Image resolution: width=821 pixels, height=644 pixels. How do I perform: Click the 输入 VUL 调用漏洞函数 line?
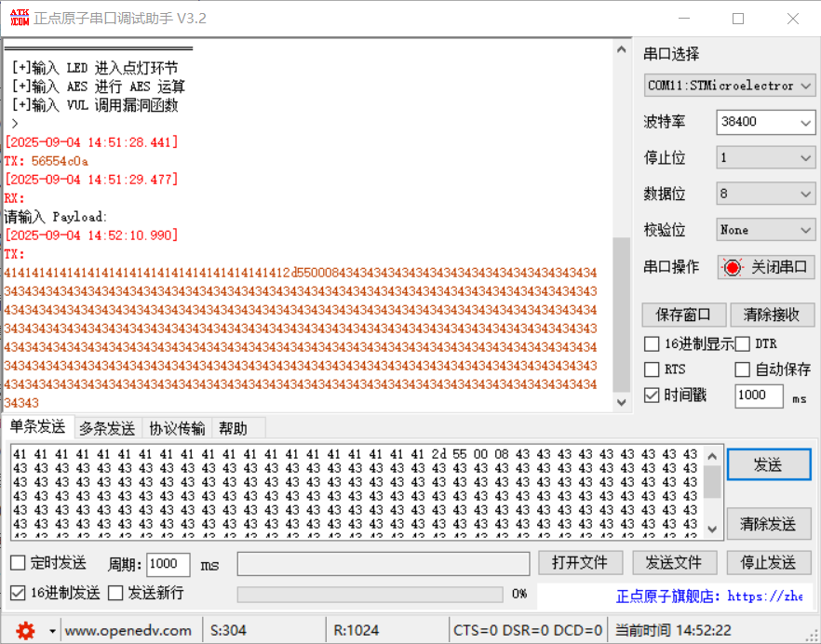point(95,105)
